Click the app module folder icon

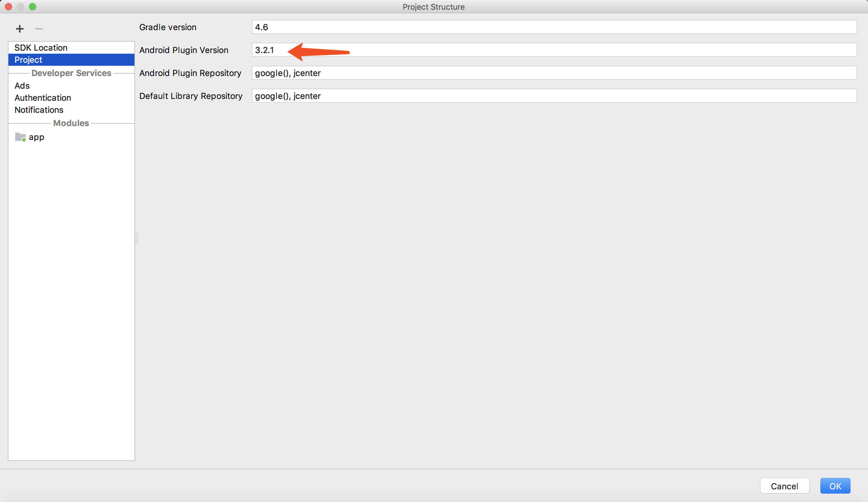[x=20, y=137]
